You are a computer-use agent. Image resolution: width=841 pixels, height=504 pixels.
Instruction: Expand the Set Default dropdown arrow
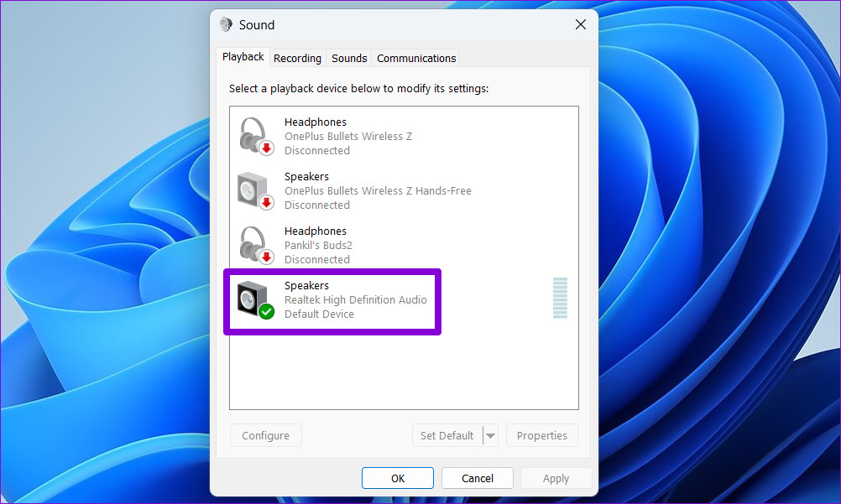point(491,436)
